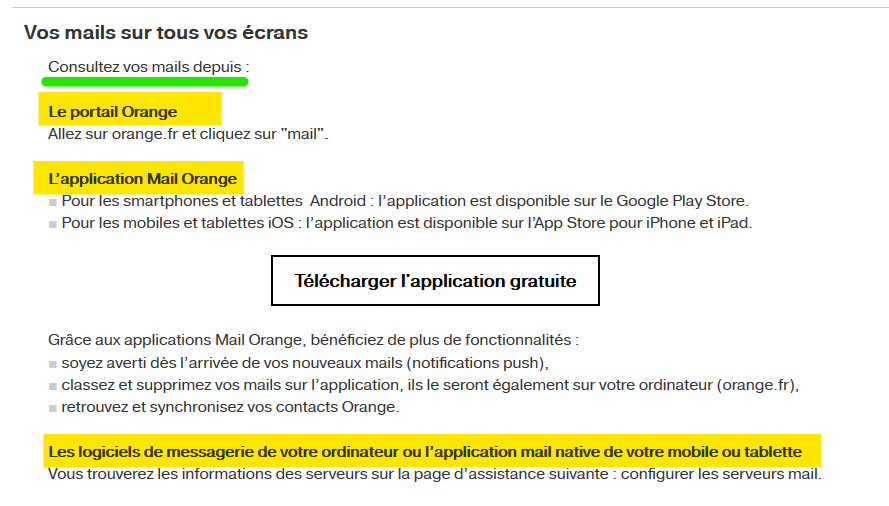
Task: Open the configurer les serveurs mail link
Action: coord(719,473)
